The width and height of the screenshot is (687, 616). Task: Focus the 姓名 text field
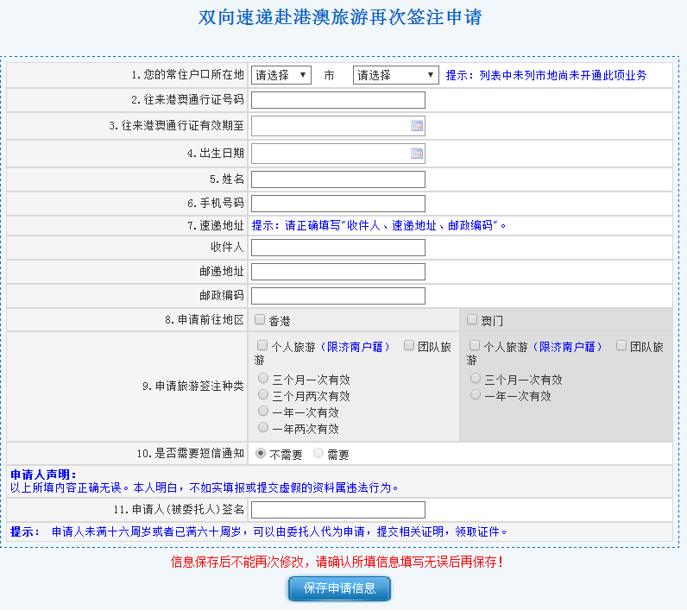coord(338,179)
